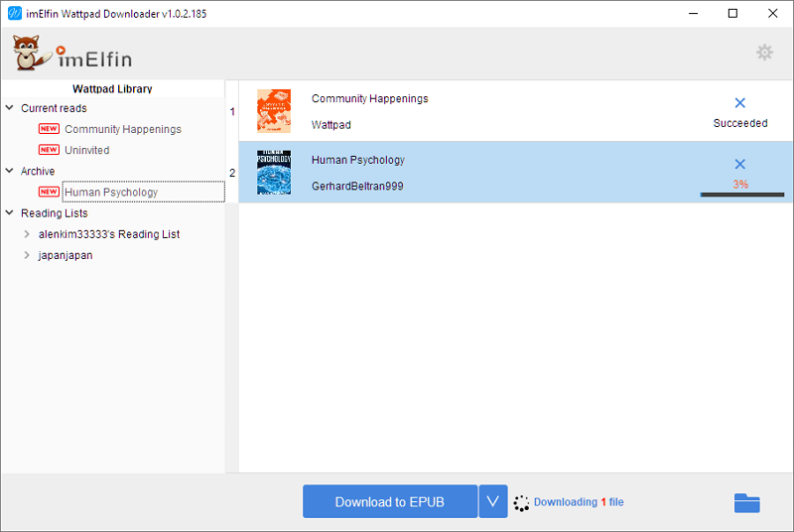This screenshot has width=794, height=532.
Task: Select the Reading Lists label
Action: click(55, 213)
